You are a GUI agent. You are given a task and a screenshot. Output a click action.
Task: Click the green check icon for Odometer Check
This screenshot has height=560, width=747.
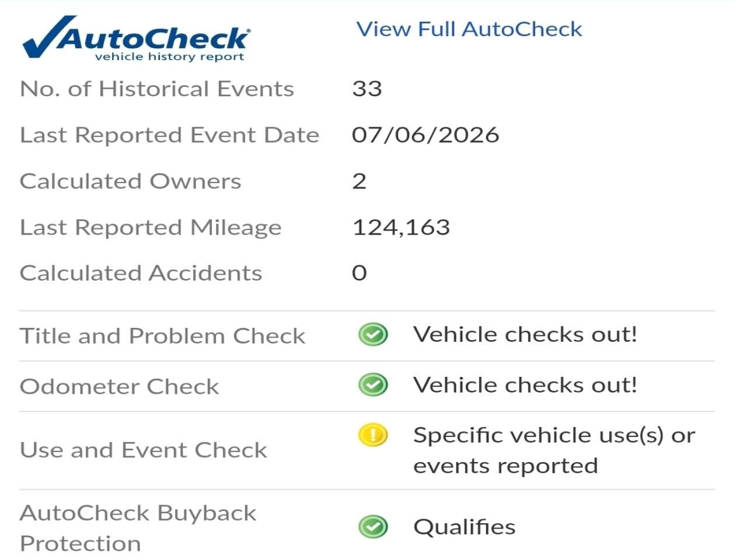[x=373, y=385]
